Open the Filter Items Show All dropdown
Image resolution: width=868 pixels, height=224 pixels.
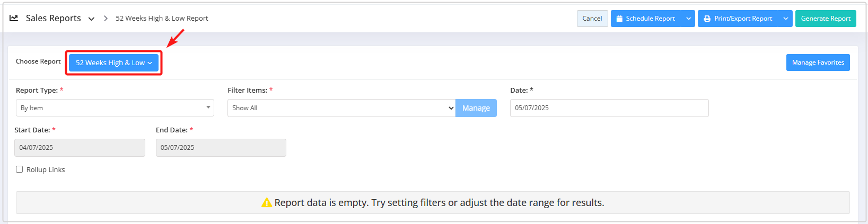point(341,108)
